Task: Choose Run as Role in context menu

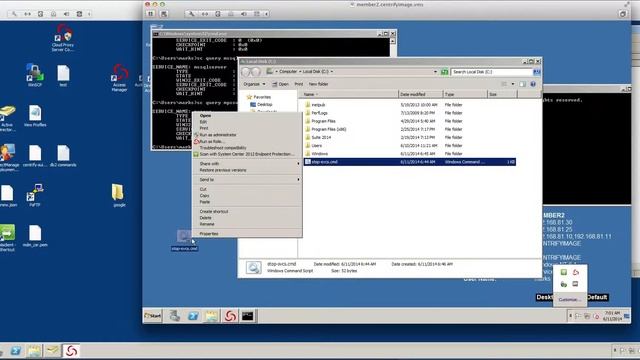Action: point(247,141)
